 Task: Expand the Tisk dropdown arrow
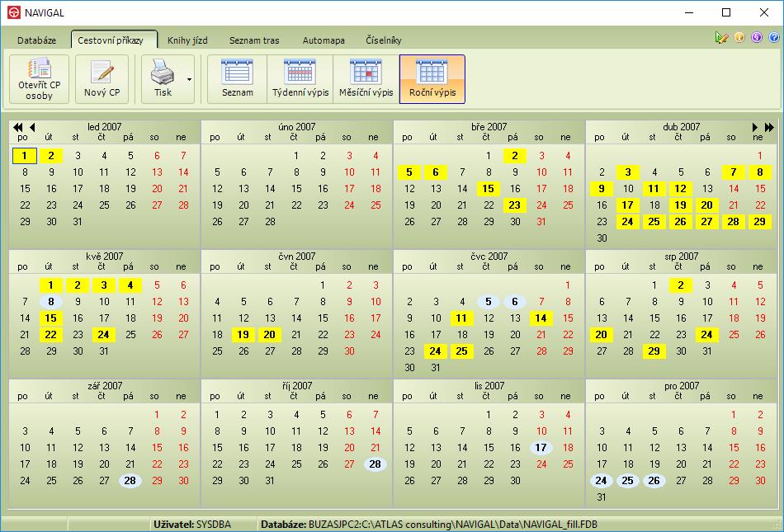(x=190, y=79)
